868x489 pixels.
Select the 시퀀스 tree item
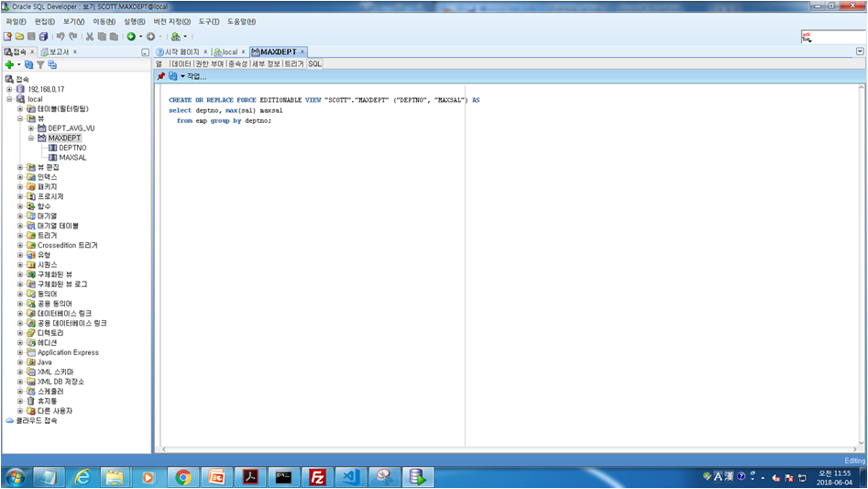click(47, 265)
